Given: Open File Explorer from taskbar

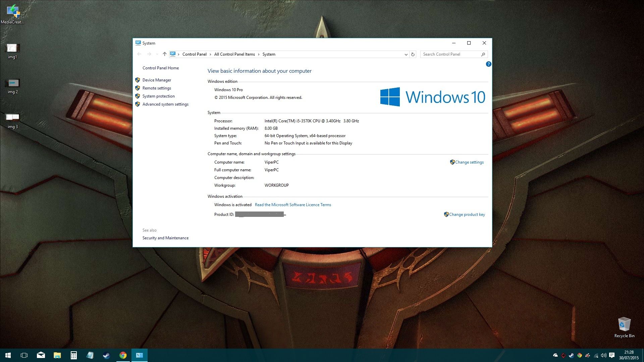Looking at the screenshot, I should [57, 355].
